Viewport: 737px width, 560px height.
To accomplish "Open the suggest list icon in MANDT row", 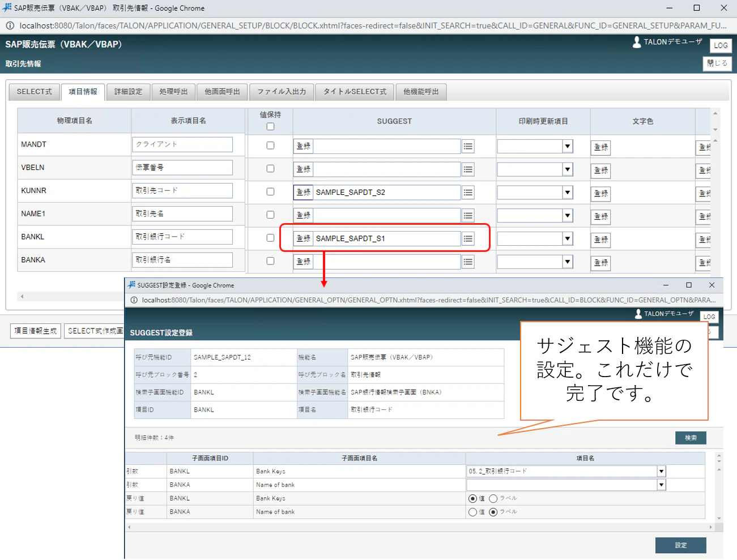I will 468,146.
